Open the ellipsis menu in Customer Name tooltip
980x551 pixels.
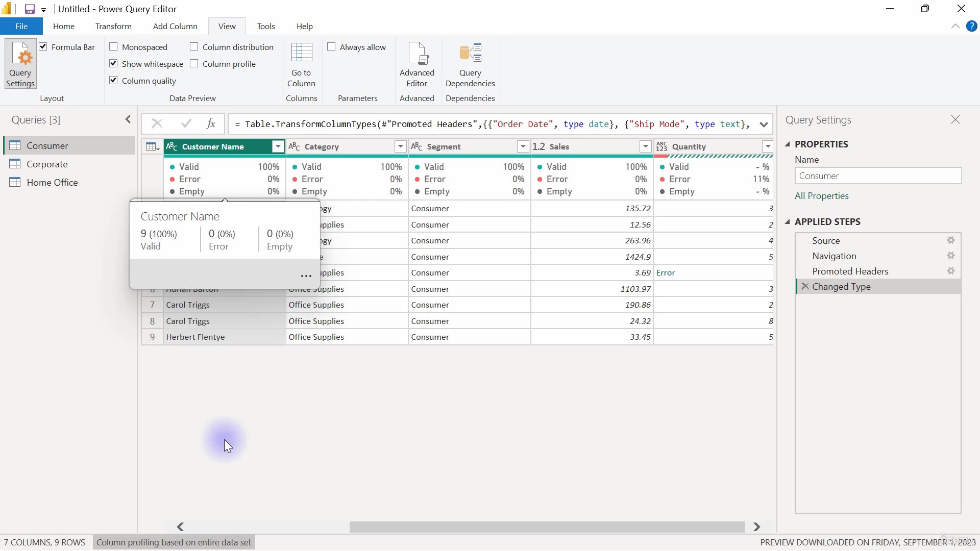tap(306, 276)
